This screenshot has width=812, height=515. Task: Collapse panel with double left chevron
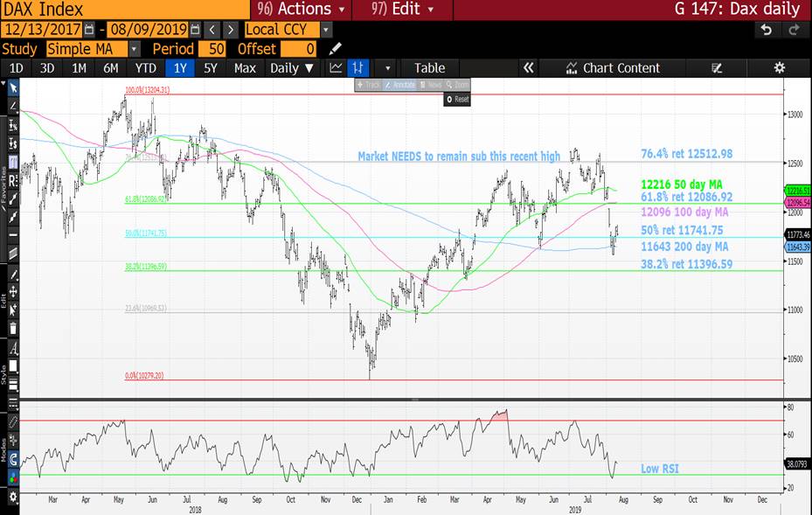pos(528,68)
